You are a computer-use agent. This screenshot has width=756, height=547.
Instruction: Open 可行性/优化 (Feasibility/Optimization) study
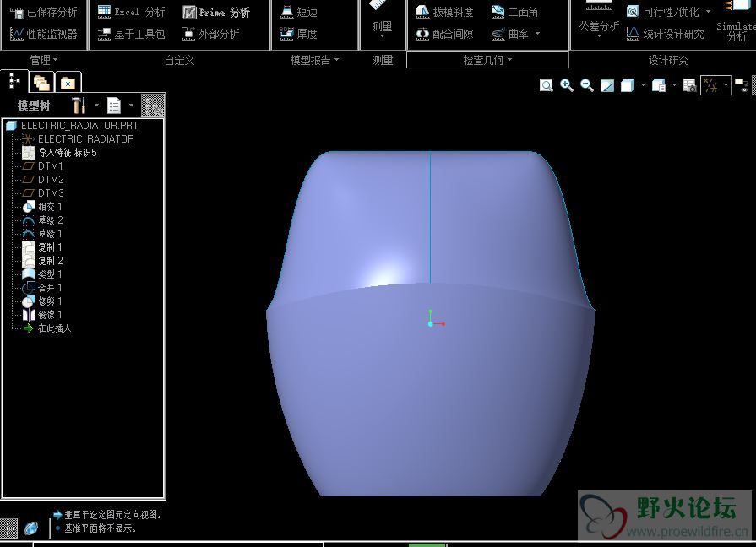(663, 12)
